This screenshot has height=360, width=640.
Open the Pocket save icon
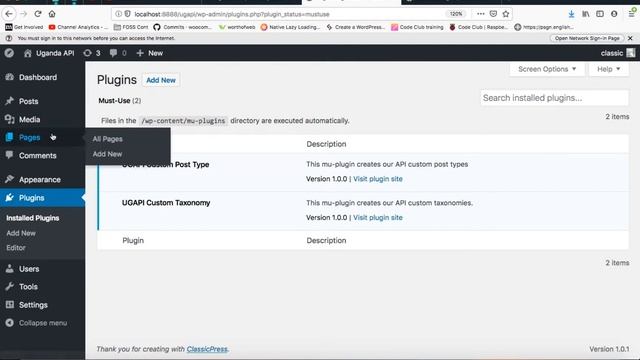point(493,14)
